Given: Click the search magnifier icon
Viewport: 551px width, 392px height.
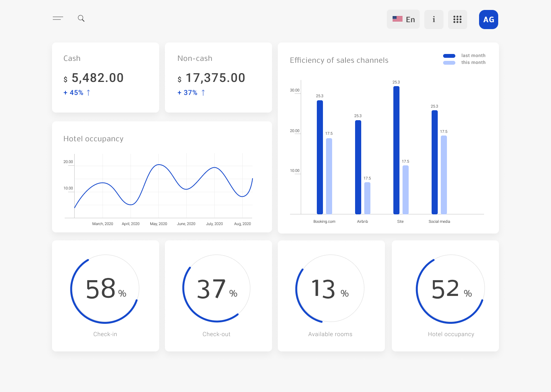Looking at the screenshot, I should pyautogui.click(x=81, y=18).
